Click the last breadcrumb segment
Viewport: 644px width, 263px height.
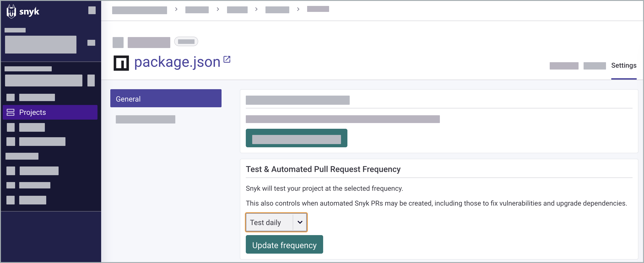coord(318,9)
